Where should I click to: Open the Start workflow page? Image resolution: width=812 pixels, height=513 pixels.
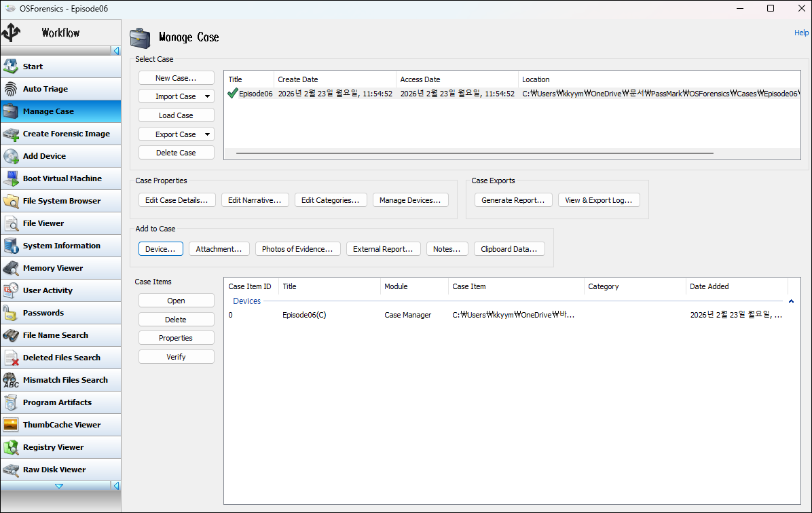coord(61,66)
